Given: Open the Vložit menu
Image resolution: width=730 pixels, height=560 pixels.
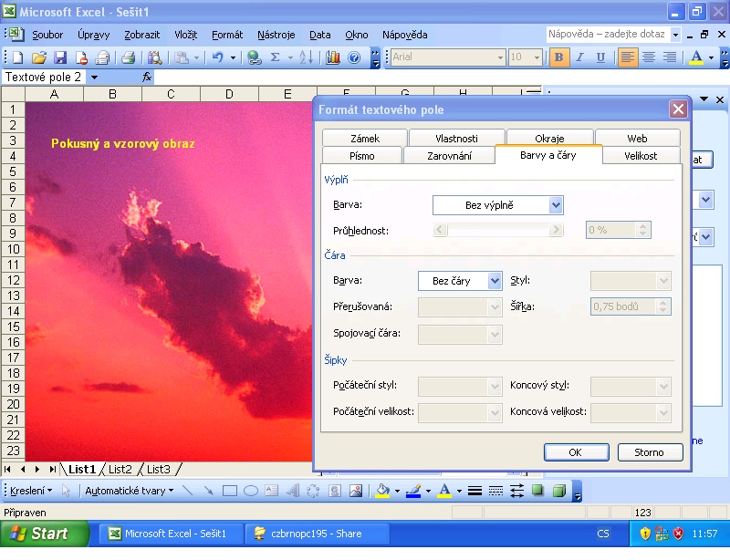Looking at the screenshot, I should 186,35.
